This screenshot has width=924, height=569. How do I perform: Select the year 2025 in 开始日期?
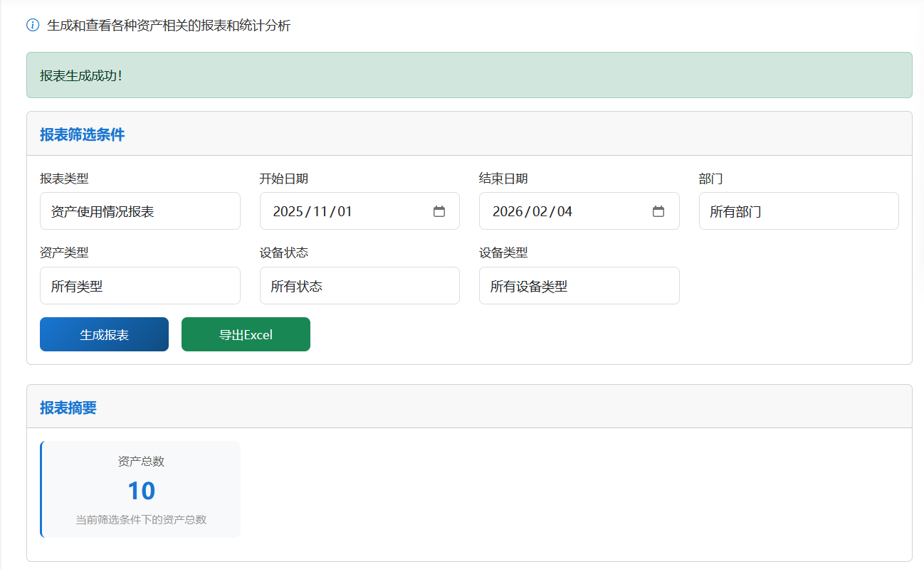point(288,211)
